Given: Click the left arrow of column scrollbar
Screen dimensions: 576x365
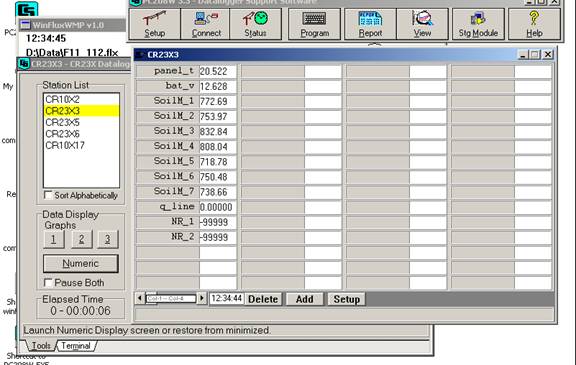Looking at the screenshot, I should [140, 298].
